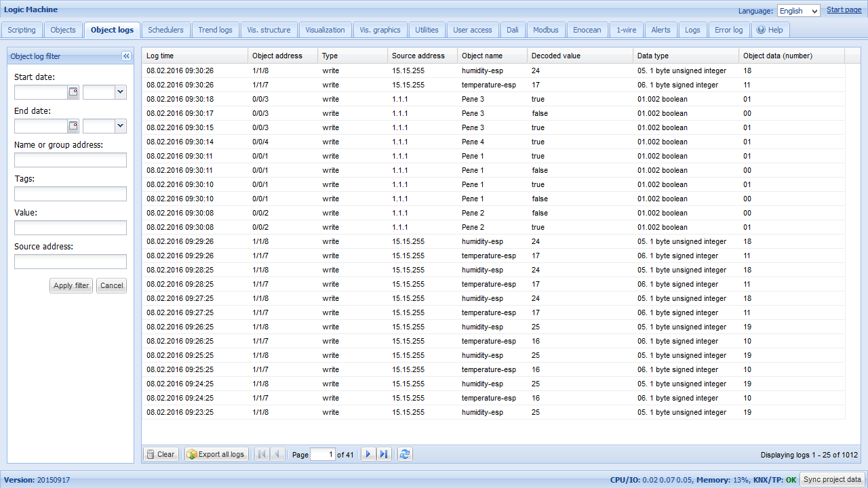Select the log time 08.02.2016 09:23:25

[180, 412]
